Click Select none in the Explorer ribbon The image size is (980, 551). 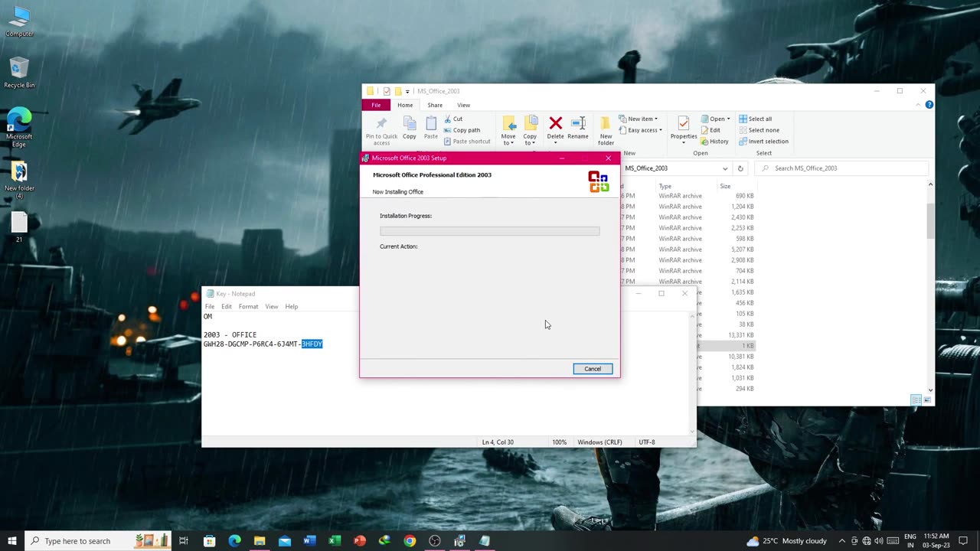point(759,130)
